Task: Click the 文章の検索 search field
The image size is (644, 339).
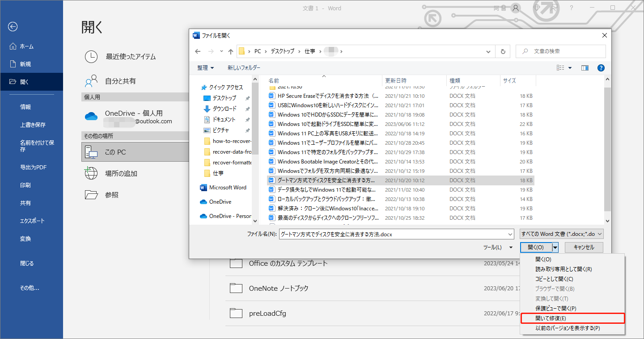Action: pos(561,51)
